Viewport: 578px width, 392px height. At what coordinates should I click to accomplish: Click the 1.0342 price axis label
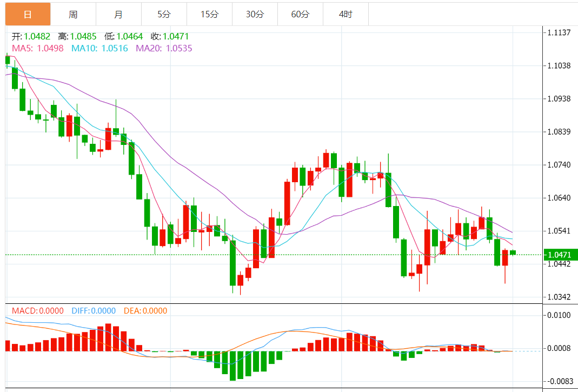click(559, 297)
